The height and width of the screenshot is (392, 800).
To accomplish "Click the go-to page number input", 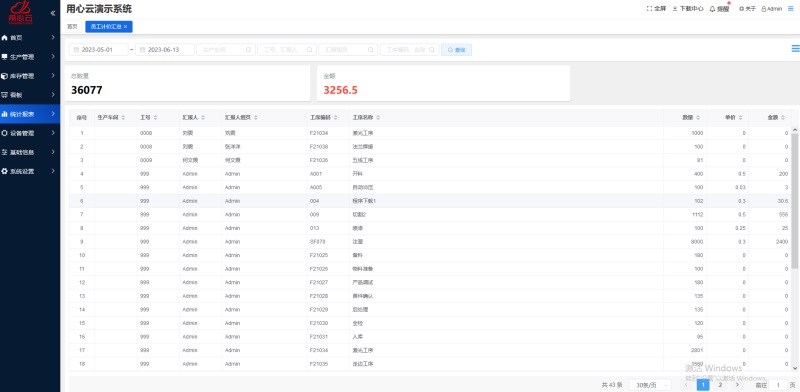I will (x=779, y=385).
